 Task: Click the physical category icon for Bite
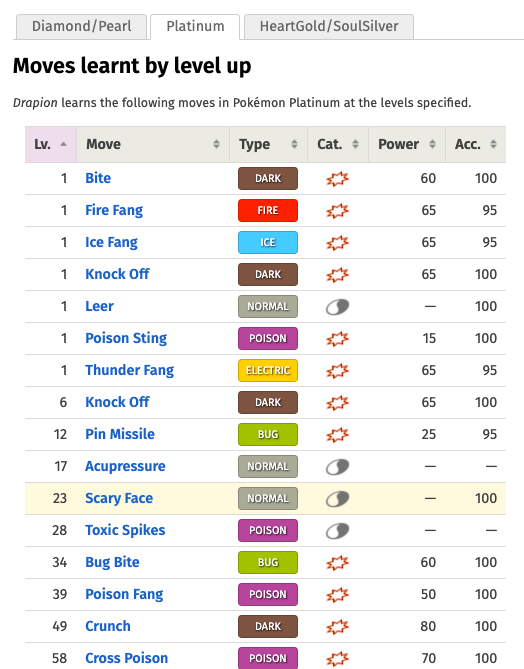click(x=338, y=178)
